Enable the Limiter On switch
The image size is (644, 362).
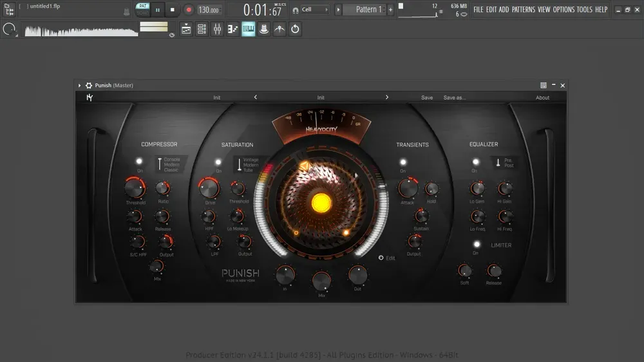pos(477,245)
